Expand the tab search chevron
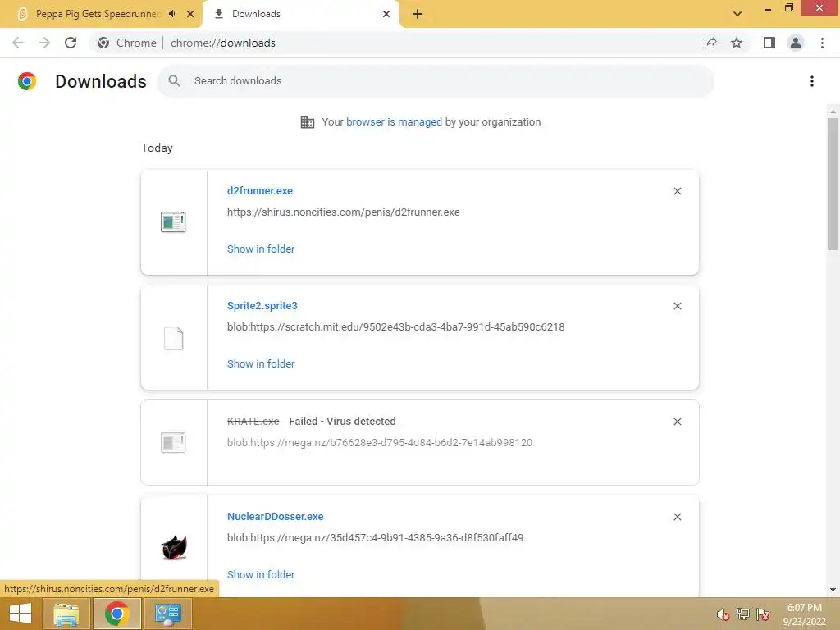The width and height of the screenshot is (840, 630). (x=737, y=14)
